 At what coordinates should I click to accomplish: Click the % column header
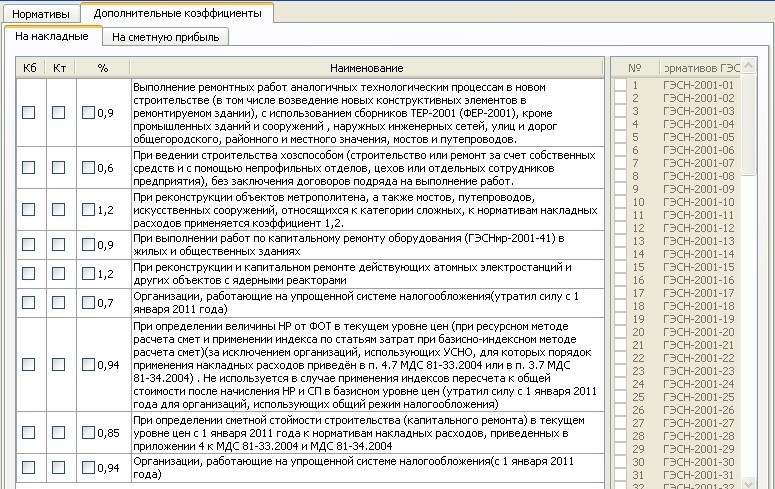coord(102,68)
